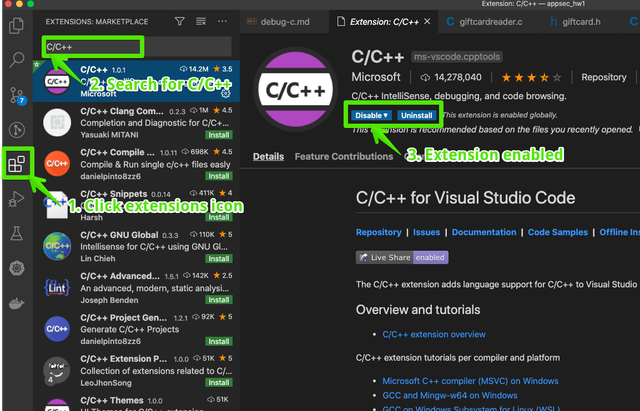Install C/C++ Snippets extension

tap(219, 217)
